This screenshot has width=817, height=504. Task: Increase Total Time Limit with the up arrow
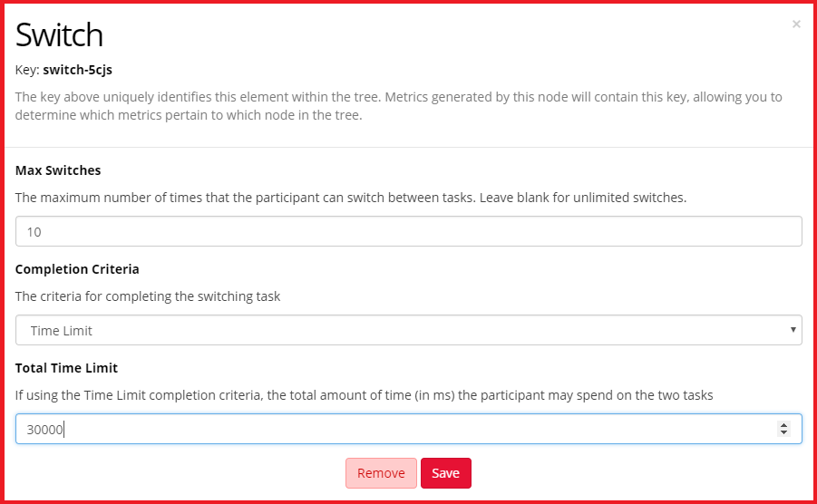click(784, 425)
